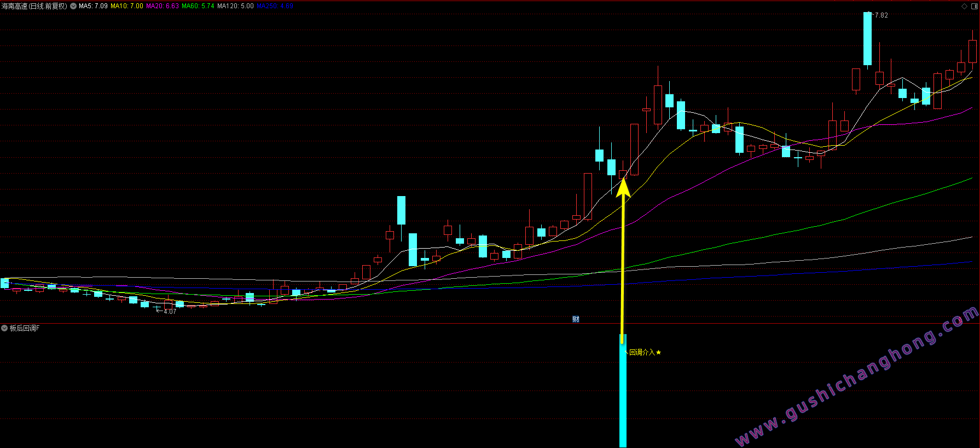Click the 财 financial marker on chart
980x448 pixels.
point(576,319)
